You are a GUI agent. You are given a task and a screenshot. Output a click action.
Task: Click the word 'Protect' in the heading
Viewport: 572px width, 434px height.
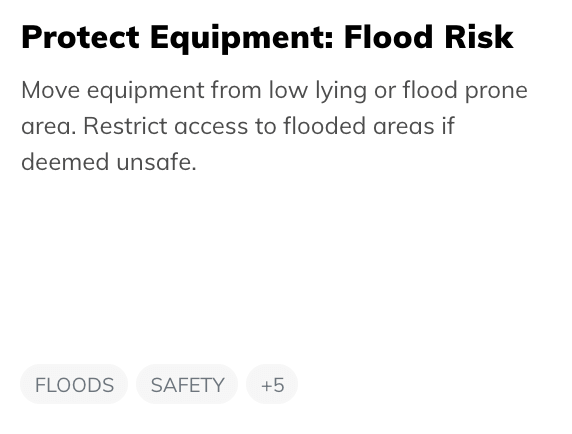point(81,37)
